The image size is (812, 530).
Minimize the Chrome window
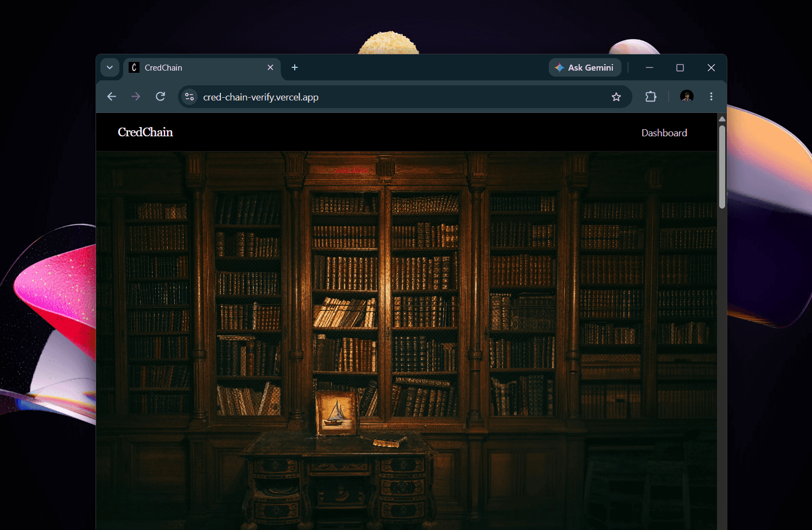pos(650,67)
